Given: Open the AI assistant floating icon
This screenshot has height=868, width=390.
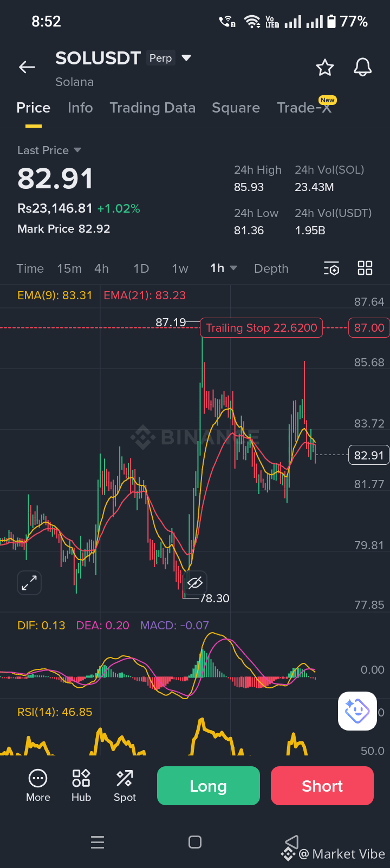Looking at the screenshot, I should [x=357, y=711].
